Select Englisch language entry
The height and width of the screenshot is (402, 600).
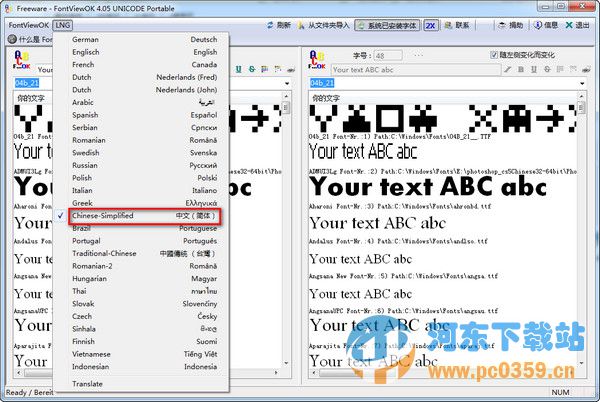click(145, 52)
